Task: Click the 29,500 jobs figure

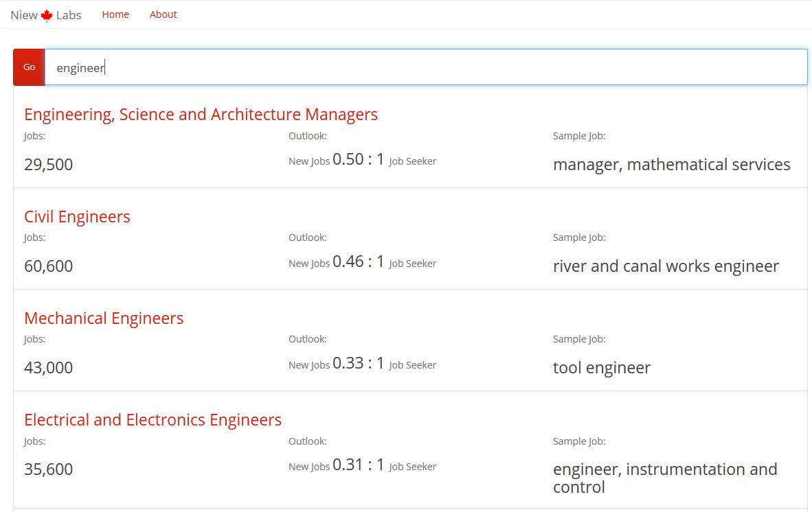Action: click(48, 165)
